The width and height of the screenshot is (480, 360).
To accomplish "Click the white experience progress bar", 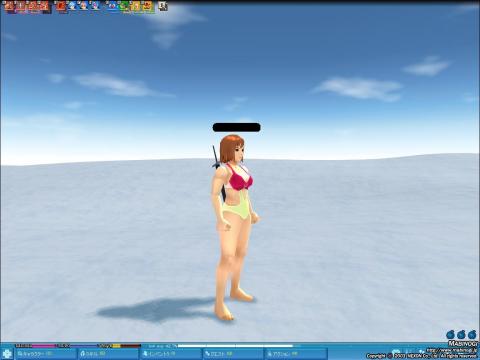I will click(235, 346).
